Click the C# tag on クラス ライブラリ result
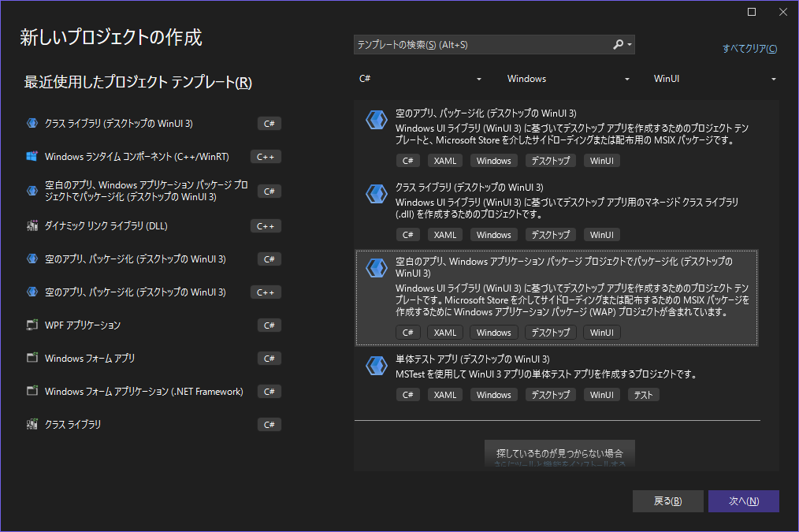This screenshot has width=799, height=532. click(407, 234)
